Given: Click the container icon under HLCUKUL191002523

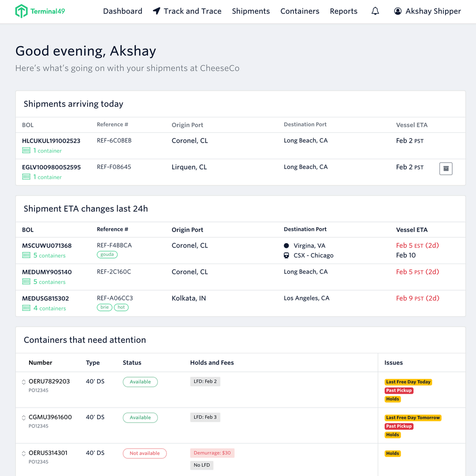Looking at the screenshot, I should tap(25, 150).
